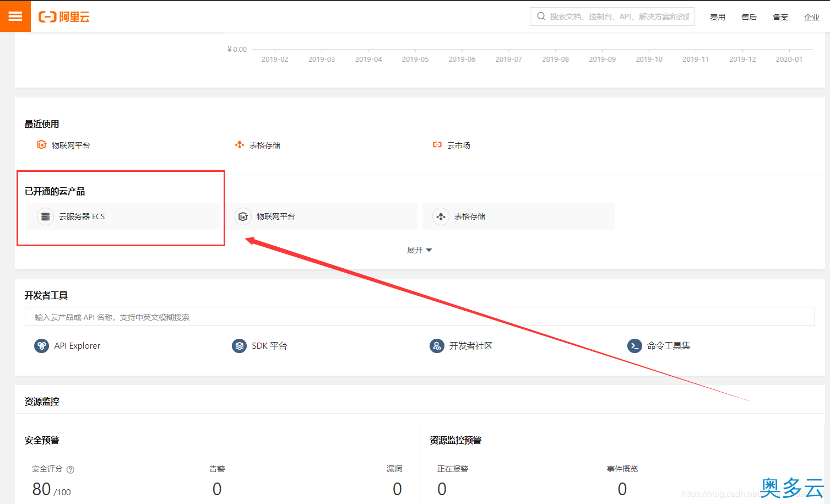830x504 pixels.
Task: Click the 资源监控 section heading
Action: [42, 402]
